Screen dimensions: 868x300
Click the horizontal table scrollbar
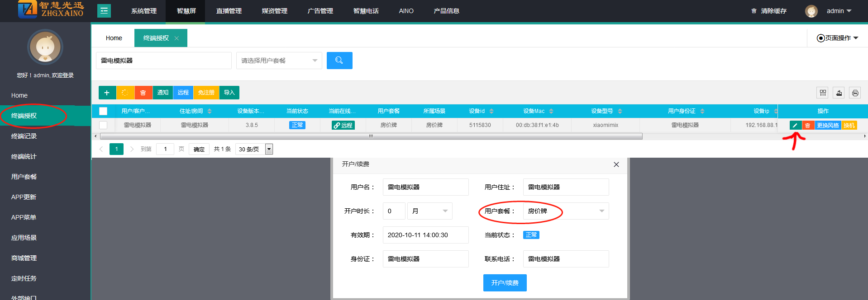click(x=371, y=136)
